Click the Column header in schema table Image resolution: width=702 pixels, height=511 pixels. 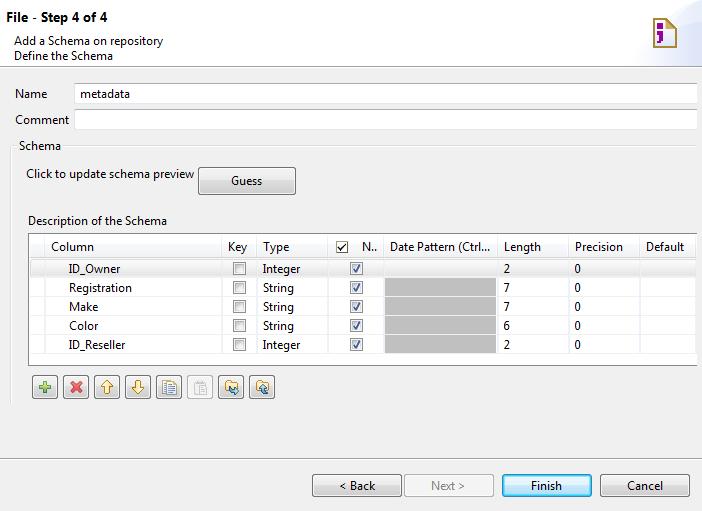pos(73,247)
